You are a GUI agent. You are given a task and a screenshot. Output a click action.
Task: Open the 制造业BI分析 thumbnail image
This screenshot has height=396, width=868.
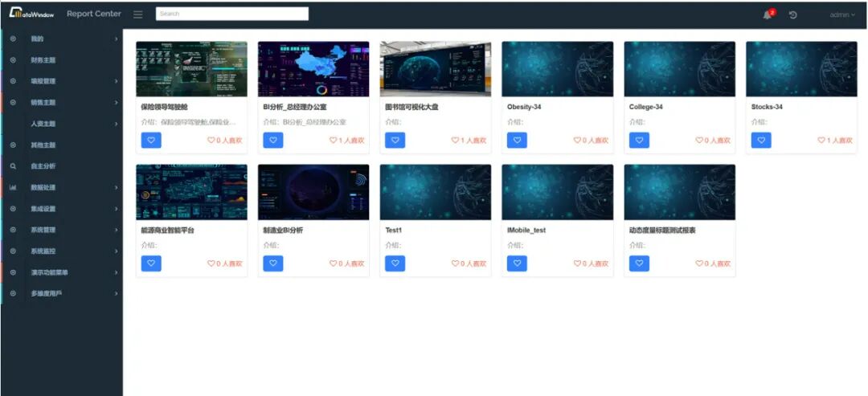[x=313, y=192]
